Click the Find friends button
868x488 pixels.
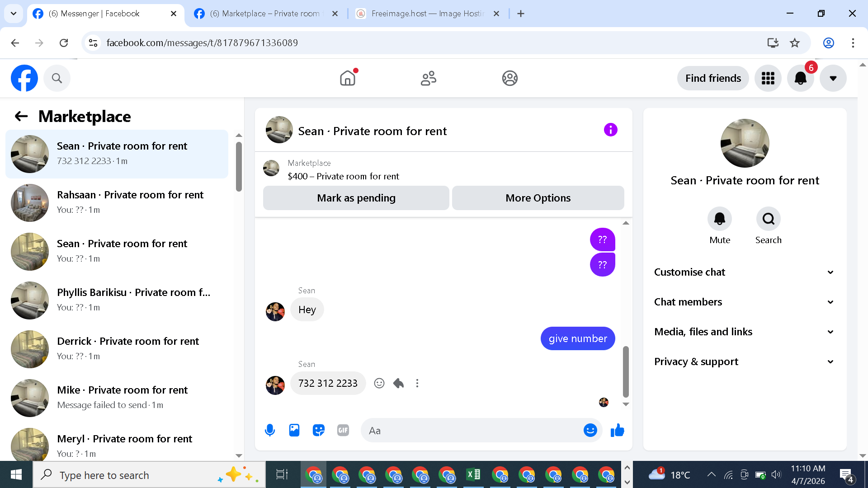coord(713,78)
